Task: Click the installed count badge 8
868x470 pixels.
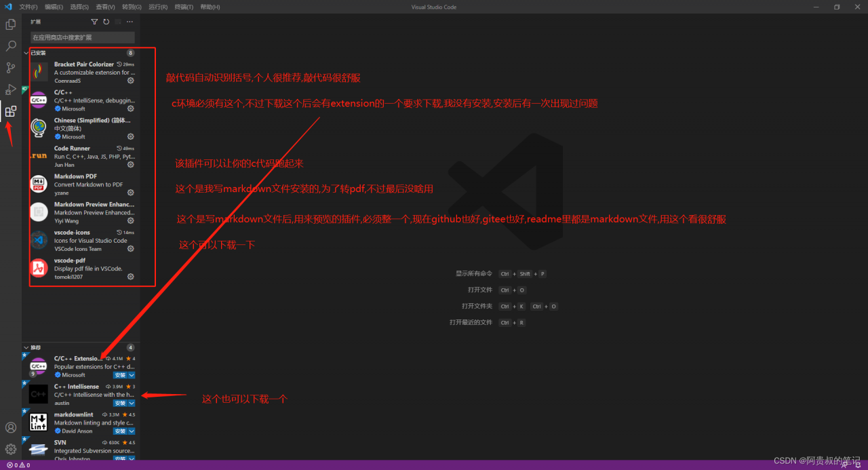Action: [x=130, y=53]
